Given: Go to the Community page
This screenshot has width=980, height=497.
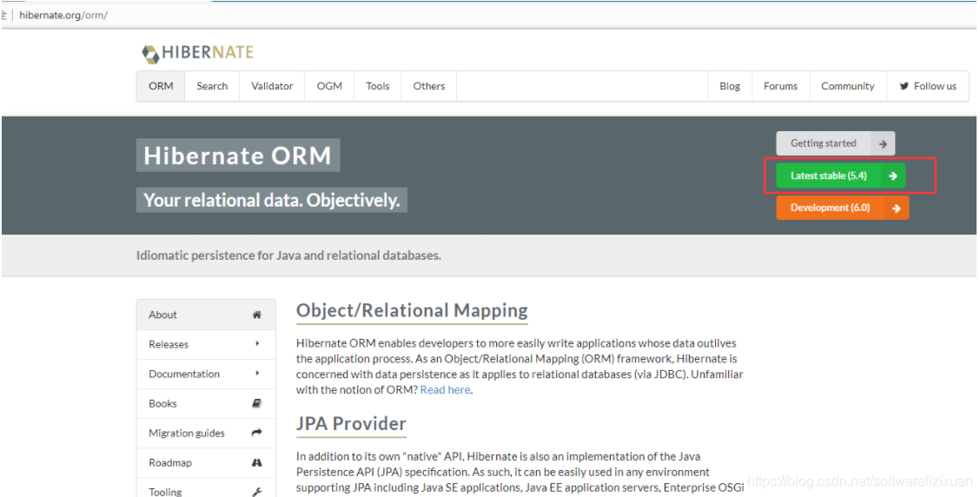Looking at the screenshot, I should pyautogui.click(x=847, y=86).
